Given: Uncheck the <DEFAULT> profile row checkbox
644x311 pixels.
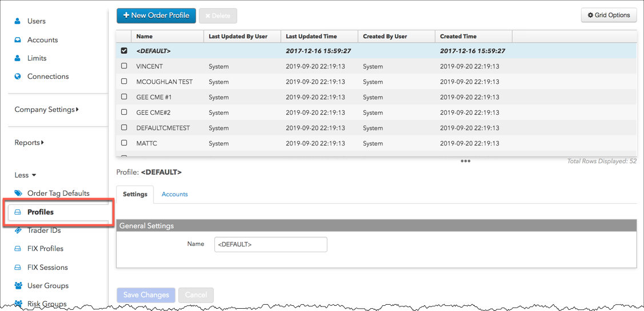Looking at the screenshot, I should coord(124,51).
